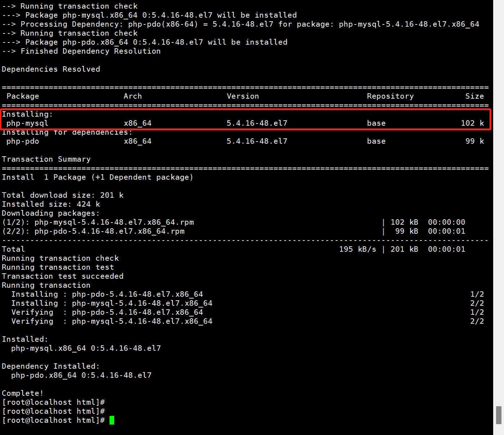Click the "99 k" size value

[x=475, y=141]
